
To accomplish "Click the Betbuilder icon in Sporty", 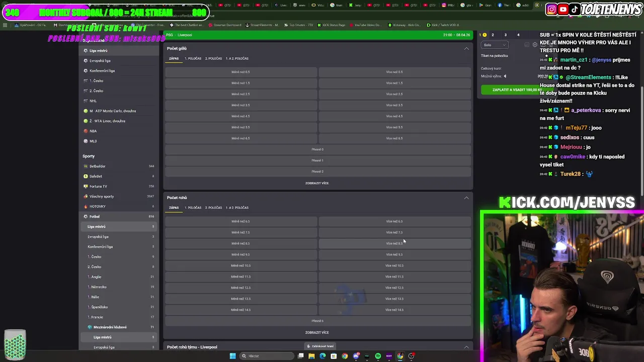I will pyautogui.click(x=86, y=166).
